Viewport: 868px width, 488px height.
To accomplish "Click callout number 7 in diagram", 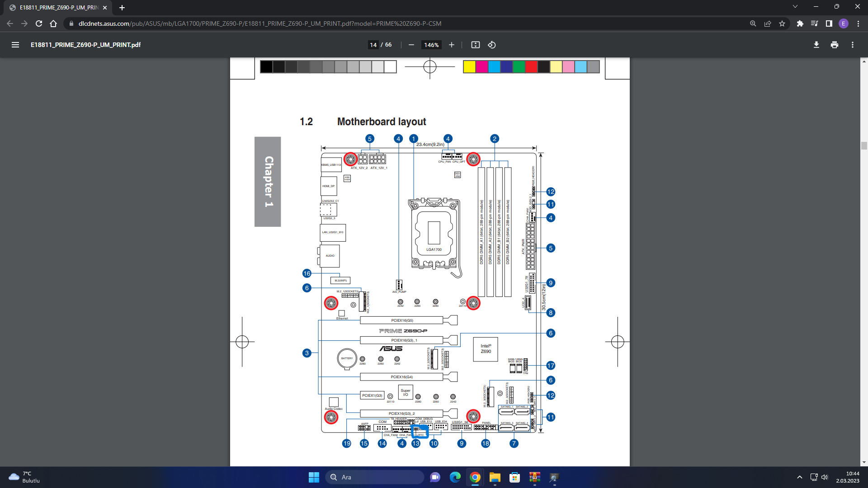I will pyautogui.click(x=514, y=443).
